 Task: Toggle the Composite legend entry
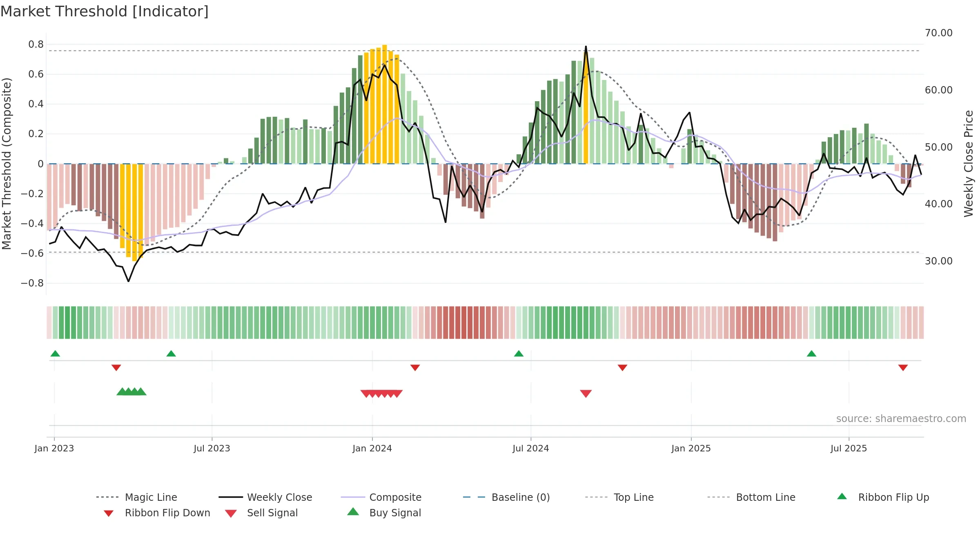pyautogui.click(x=381, y=497)
